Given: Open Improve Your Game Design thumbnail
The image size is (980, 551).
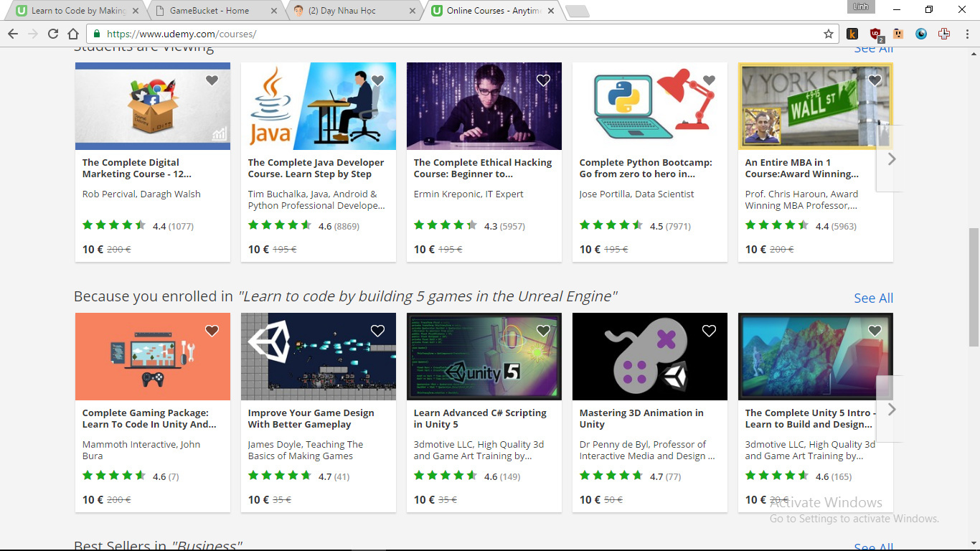Looking at the screenshot, I should point(319,357).
